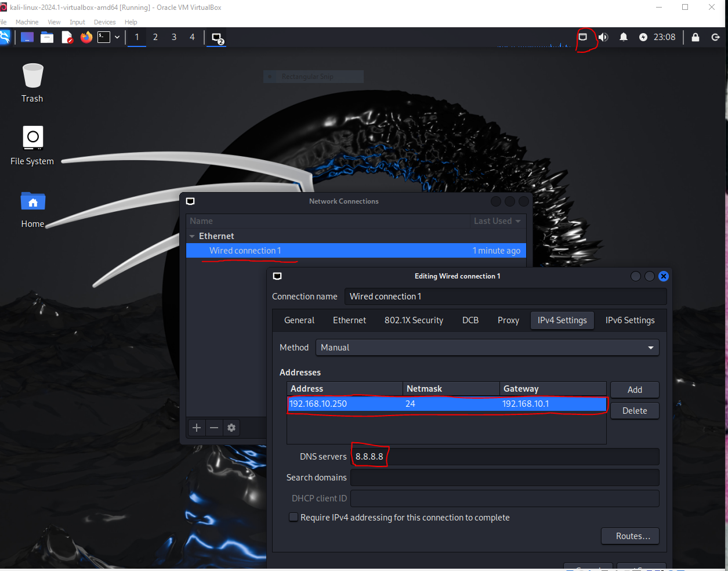Viewport: 728px width, 571px height.
Task: Expand the terminal launcher dropdown arrow
Action: click(x=117, y=37)
